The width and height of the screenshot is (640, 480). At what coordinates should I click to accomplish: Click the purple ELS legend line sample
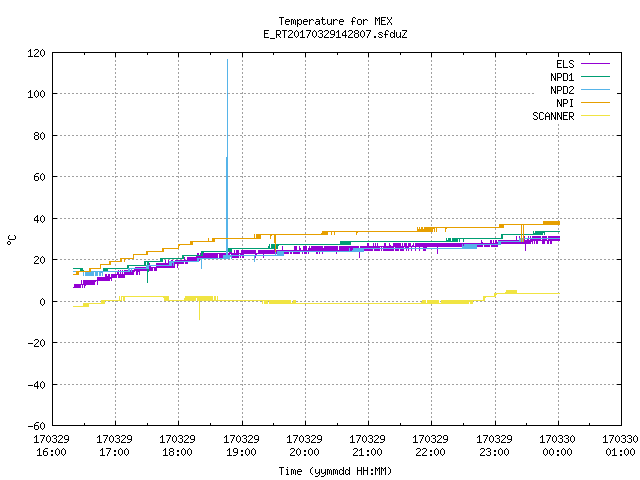pyautogui.click(x=595, y=64)
